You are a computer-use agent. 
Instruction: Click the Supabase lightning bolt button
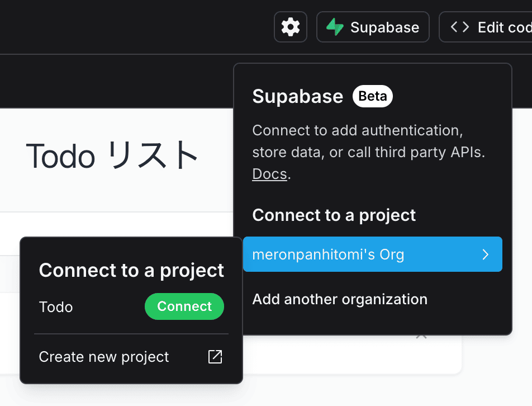coord(373,27)
